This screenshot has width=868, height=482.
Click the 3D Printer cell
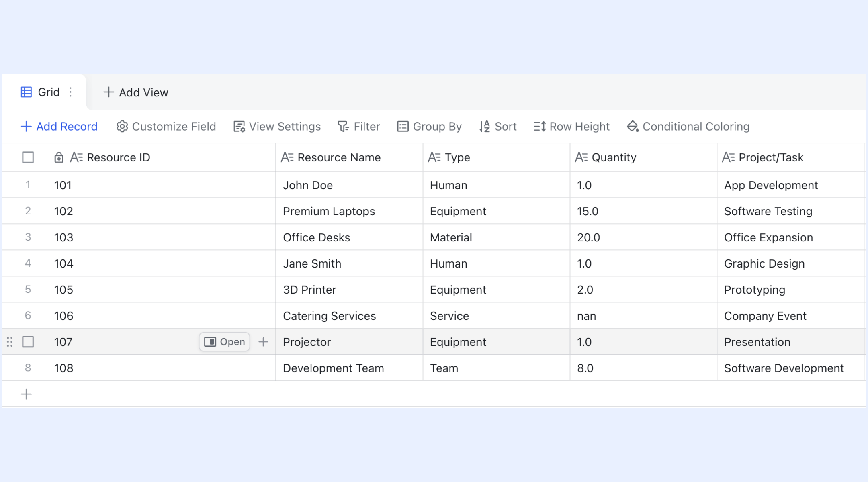(x=350, y=290)
